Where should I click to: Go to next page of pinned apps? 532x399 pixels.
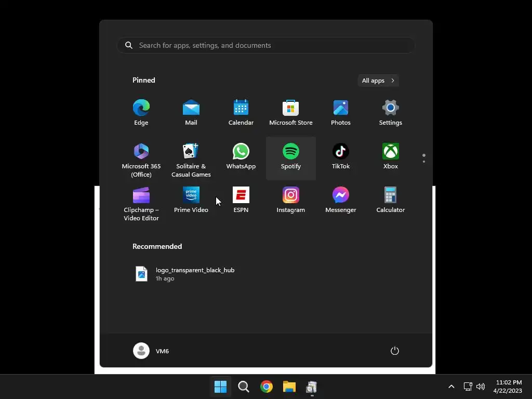(424, 161)
